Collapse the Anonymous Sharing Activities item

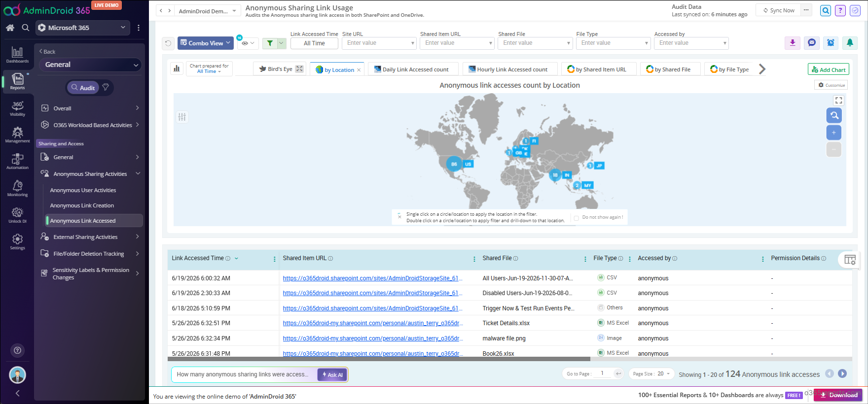pyautogui.click(x=91, y=174)
